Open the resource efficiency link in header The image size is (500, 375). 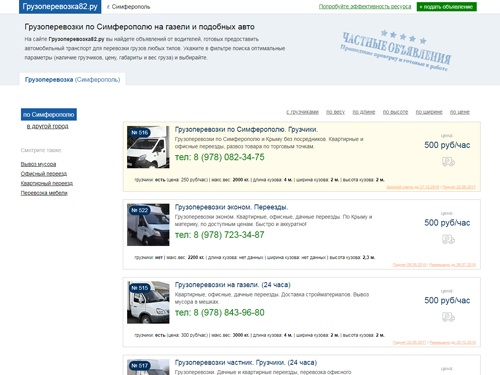coord(365,7)
